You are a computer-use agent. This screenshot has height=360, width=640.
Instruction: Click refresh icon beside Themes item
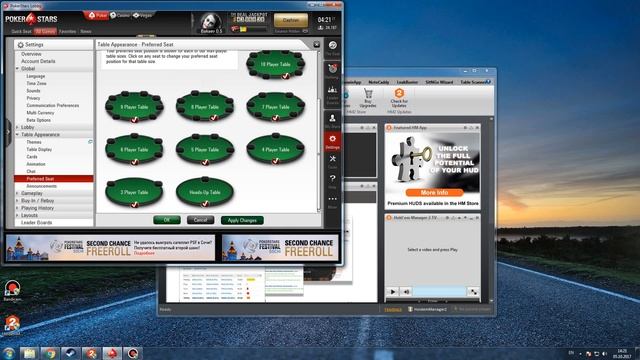pos(90,142)
